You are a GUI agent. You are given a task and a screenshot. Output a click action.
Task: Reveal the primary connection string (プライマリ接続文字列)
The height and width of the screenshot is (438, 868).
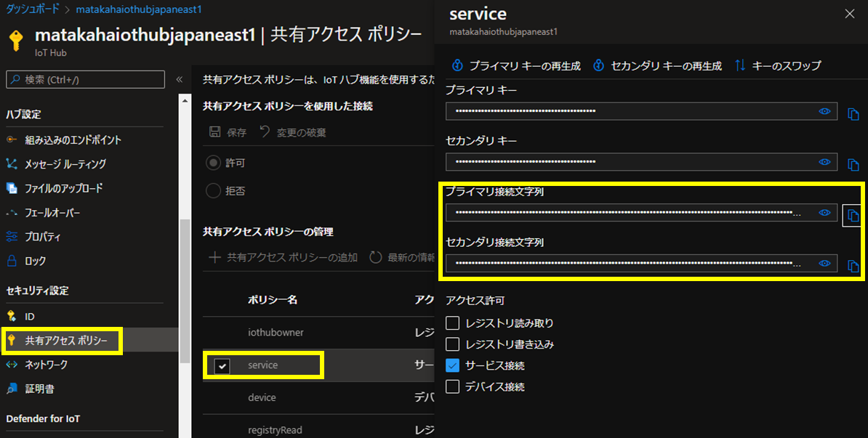(x=824, y=213)
